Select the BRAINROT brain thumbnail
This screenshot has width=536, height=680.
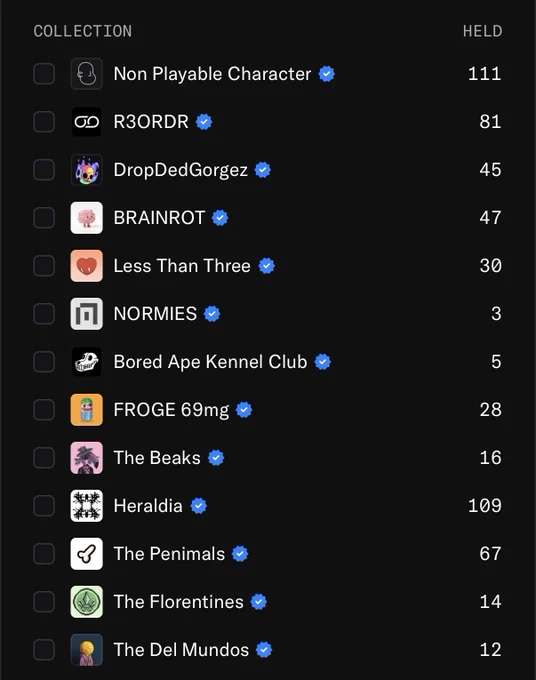coord(87,218)
